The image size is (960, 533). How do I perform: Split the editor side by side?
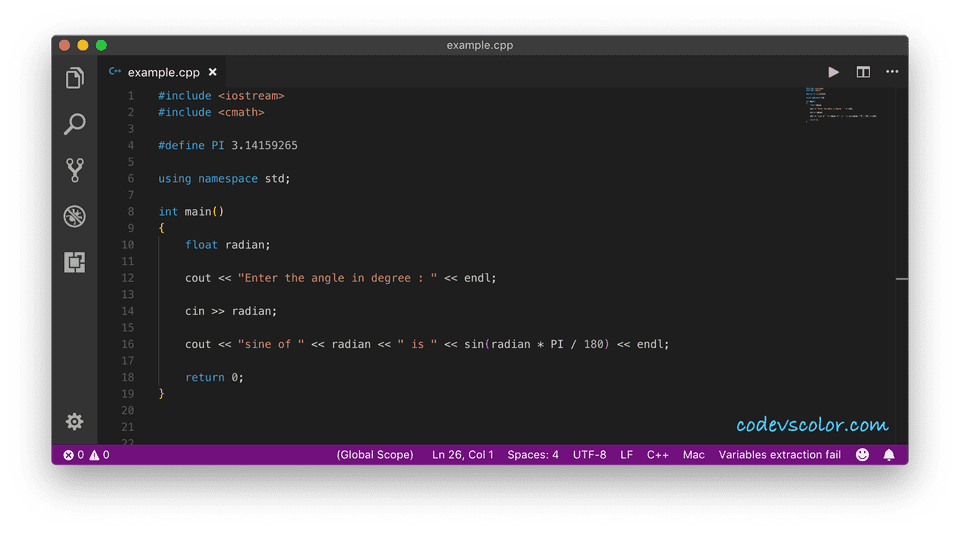click(863, 72)
